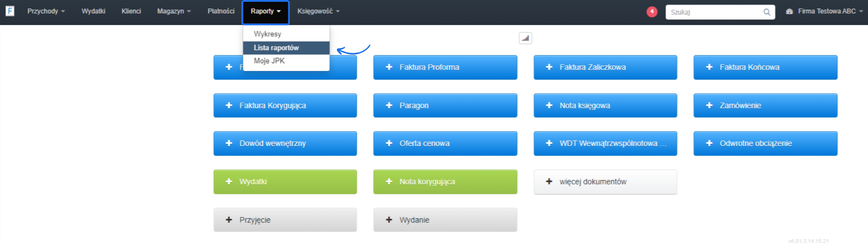Select Lista raportów from the Raporty menu

(x=286, y=47)
